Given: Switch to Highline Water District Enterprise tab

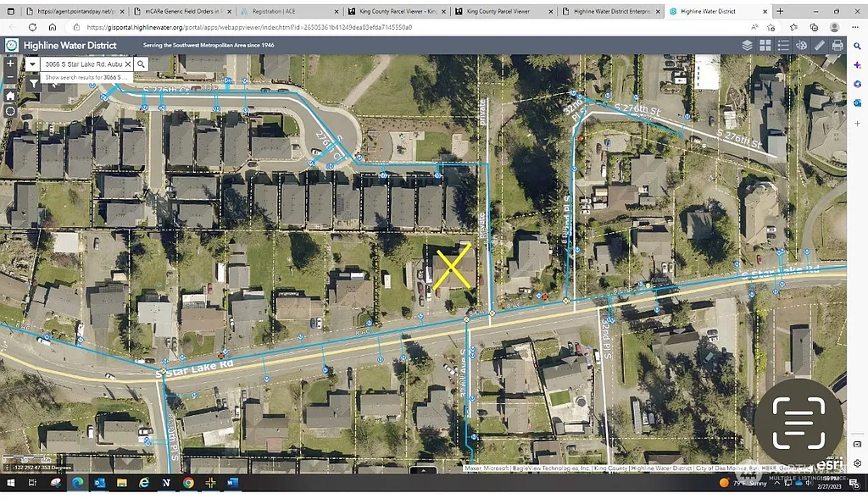Looking at the screenshot, I should coord(612,11).
